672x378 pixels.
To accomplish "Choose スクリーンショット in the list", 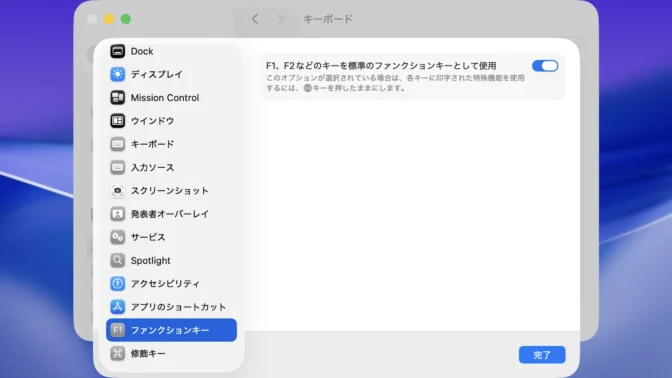I will [171, 190].
